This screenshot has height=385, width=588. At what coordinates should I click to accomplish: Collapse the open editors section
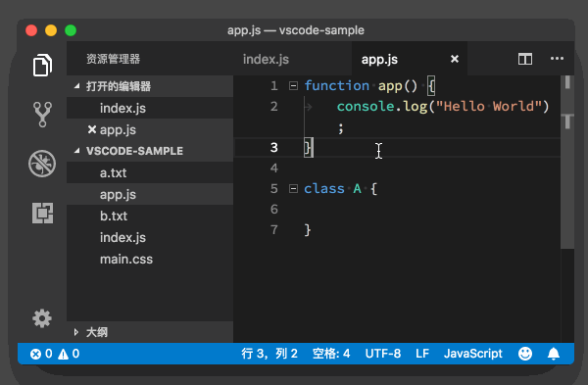coord(77,86)
